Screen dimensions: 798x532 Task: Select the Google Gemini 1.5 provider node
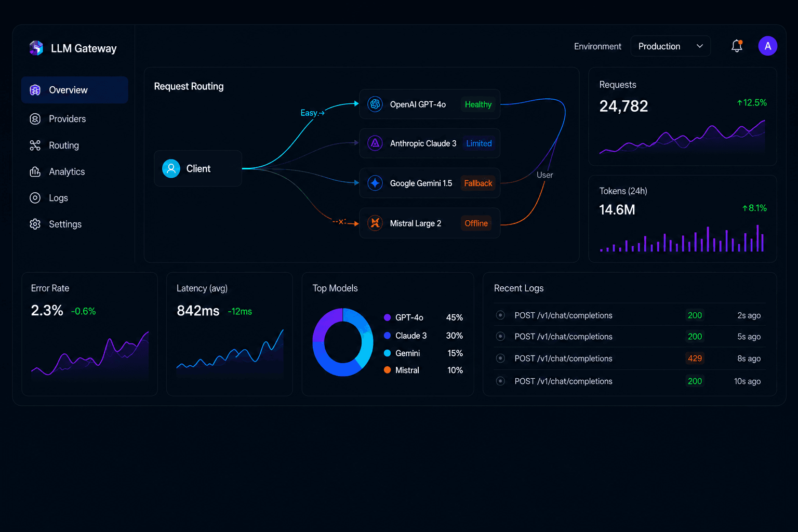point(430,183)
